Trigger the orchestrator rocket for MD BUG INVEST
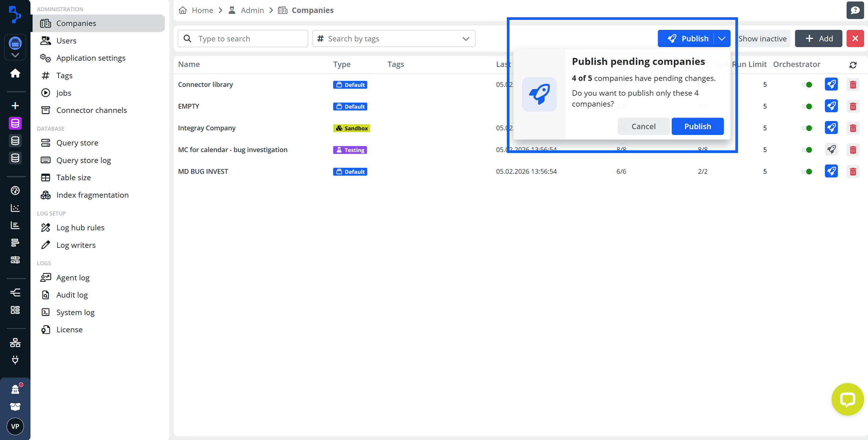Screen dimensions: 868x440 click(x=831, y=171)
